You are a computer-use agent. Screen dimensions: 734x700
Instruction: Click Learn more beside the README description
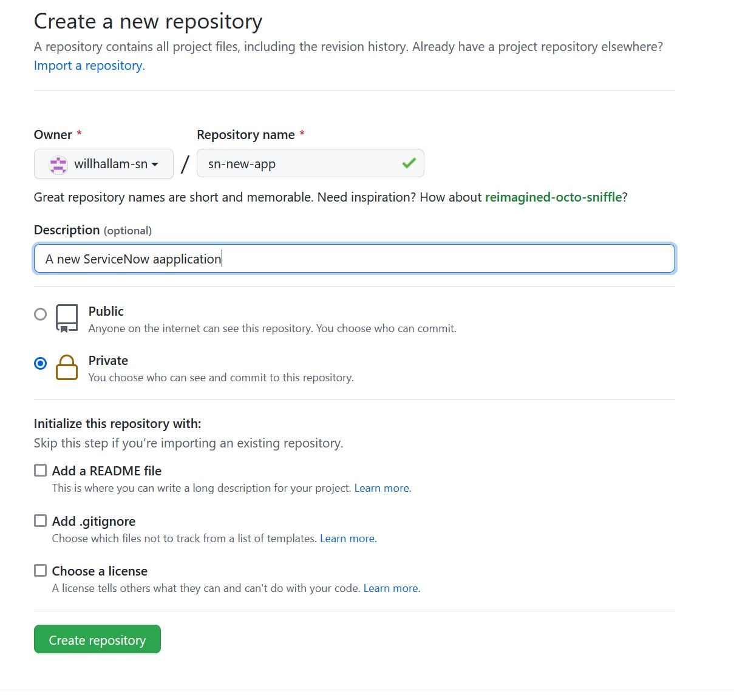pyautogui.click(x=381, y=488)
